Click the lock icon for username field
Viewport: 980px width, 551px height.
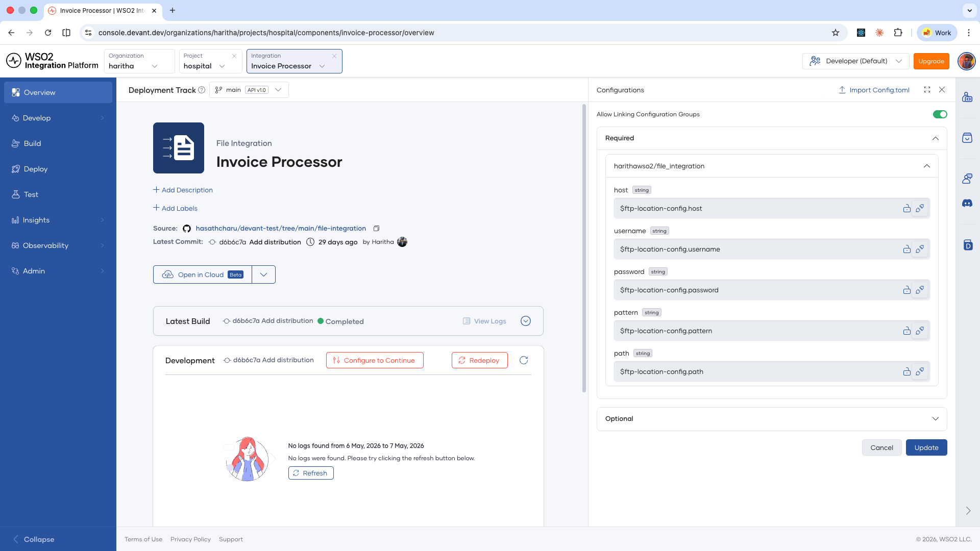[907, 249]
